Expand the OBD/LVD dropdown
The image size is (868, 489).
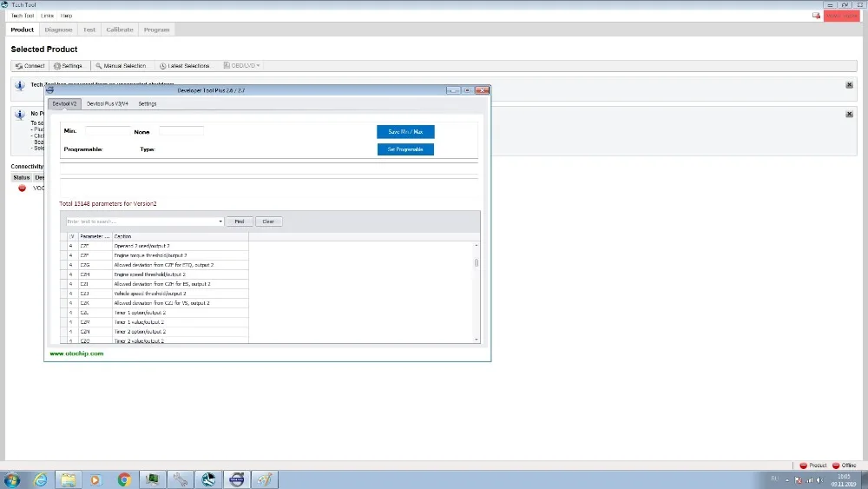(242, 65)
